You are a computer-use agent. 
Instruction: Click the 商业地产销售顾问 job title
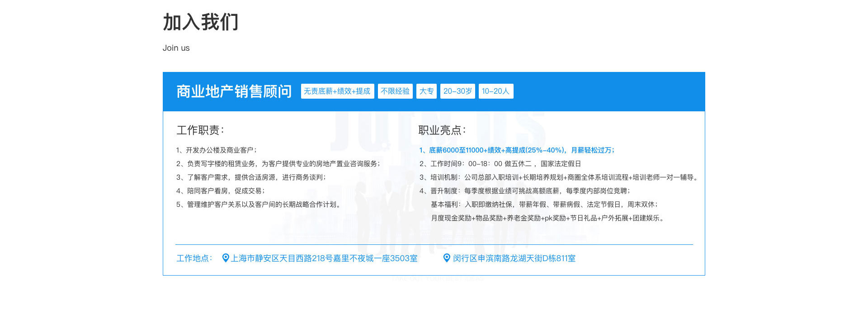pyautogui.click(x=234, y=91)
